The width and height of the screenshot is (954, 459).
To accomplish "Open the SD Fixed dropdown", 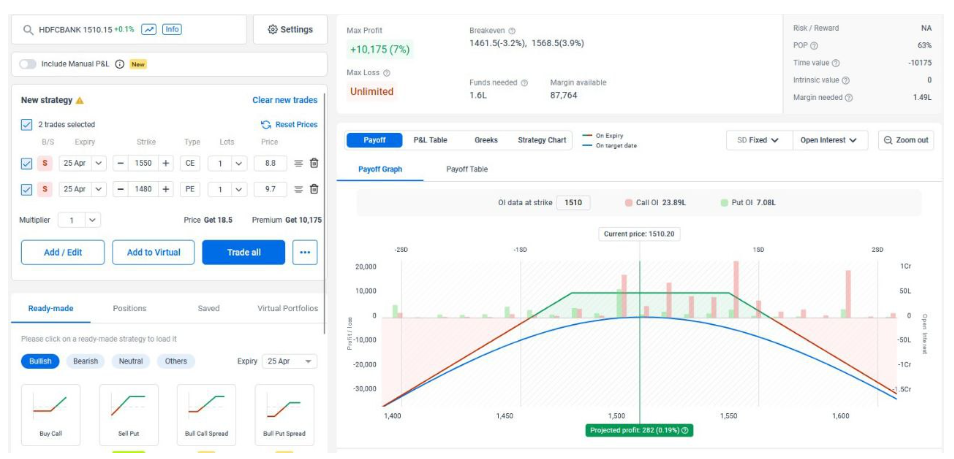I will pos(758,140).
